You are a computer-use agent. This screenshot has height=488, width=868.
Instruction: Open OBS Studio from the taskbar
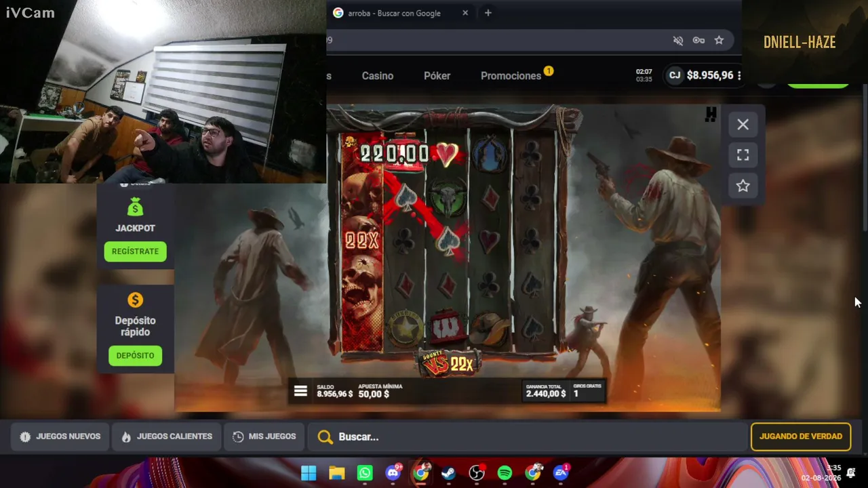[x=477, y=473]
